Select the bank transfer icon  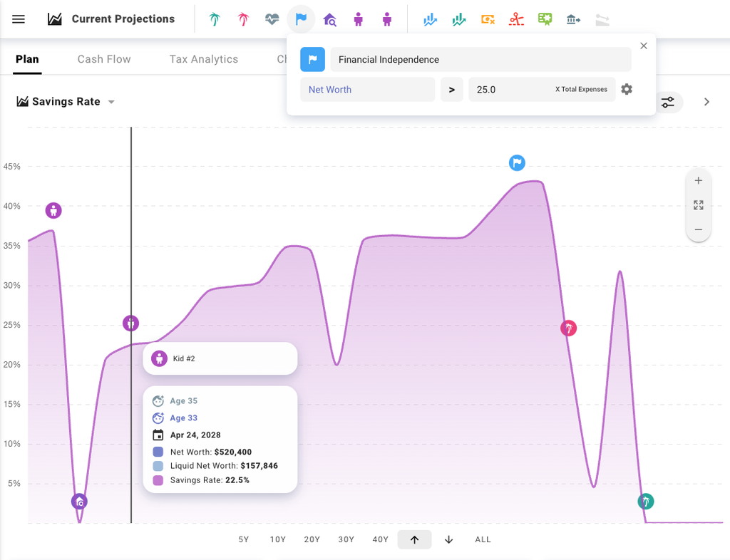pos(573,19)
